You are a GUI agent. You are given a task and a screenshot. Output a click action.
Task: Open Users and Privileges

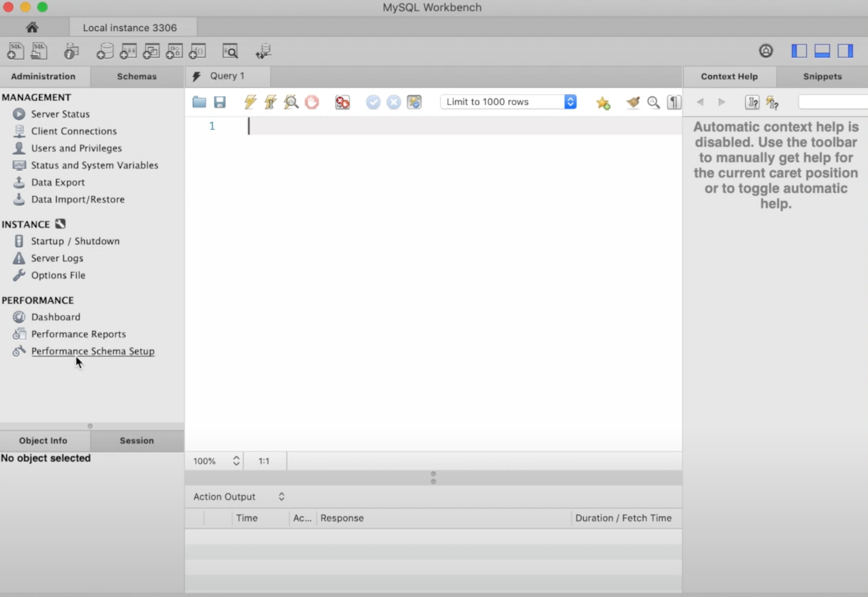[76, 148]
